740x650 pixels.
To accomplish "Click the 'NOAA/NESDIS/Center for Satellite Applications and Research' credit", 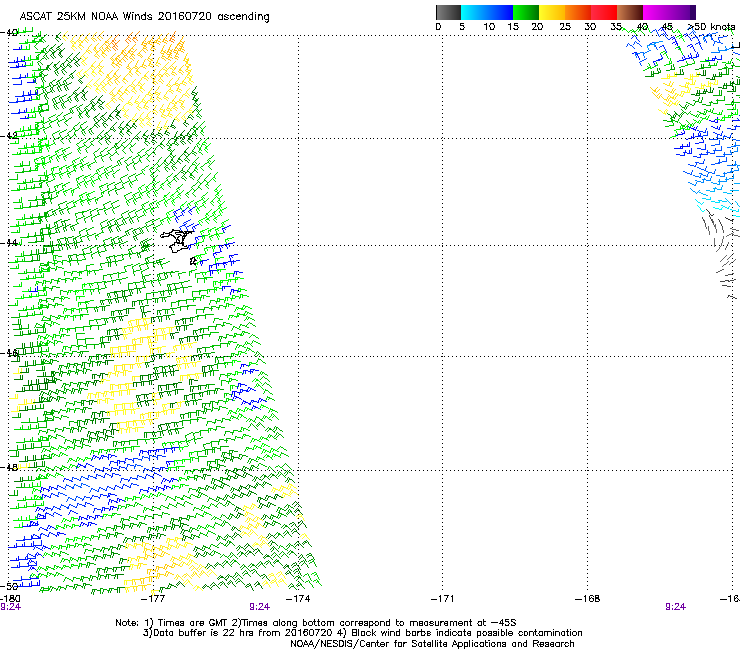I will coord(432,644).
